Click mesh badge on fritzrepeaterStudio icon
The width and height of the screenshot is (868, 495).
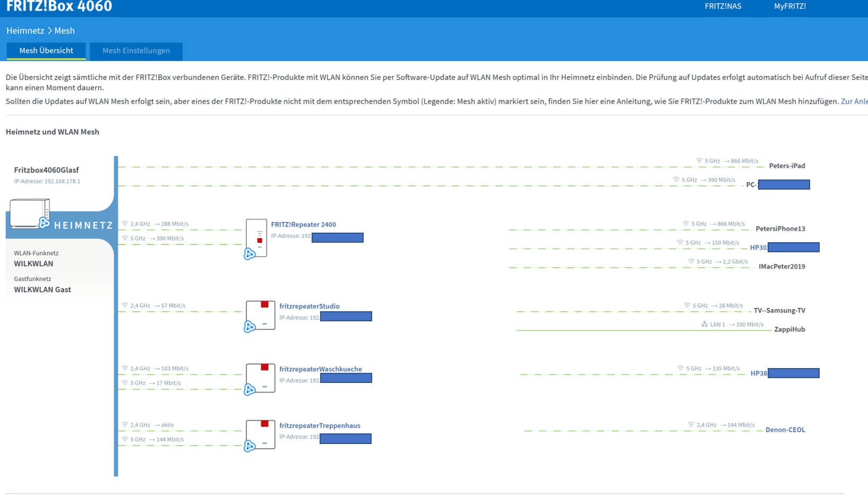click(250, 327)
